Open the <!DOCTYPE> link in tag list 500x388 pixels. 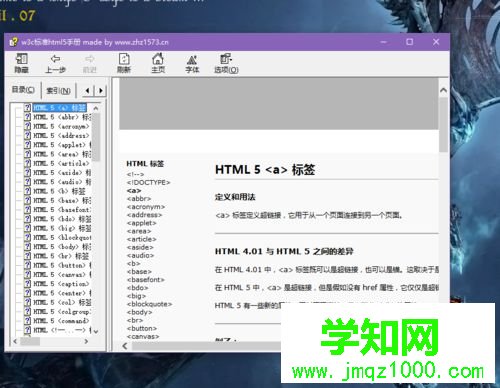tap(148, 182)
